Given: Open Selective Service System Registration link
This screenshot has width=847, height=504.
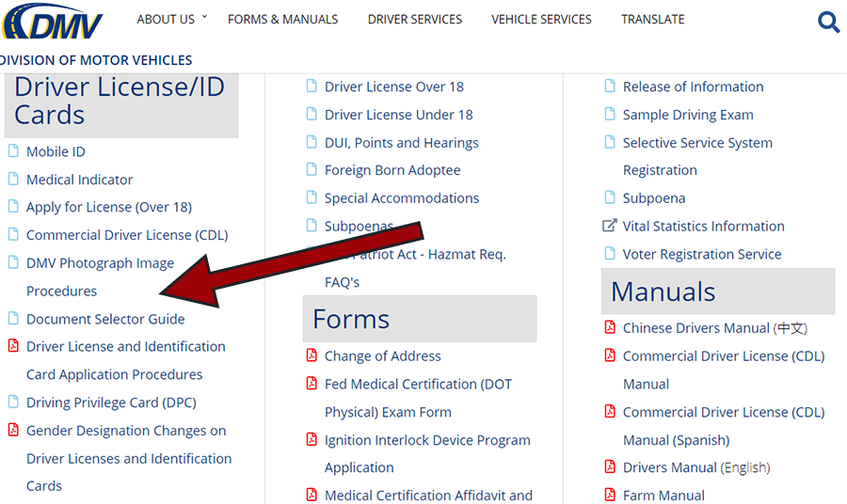Looking at the screenshot, I should (697, 156).
